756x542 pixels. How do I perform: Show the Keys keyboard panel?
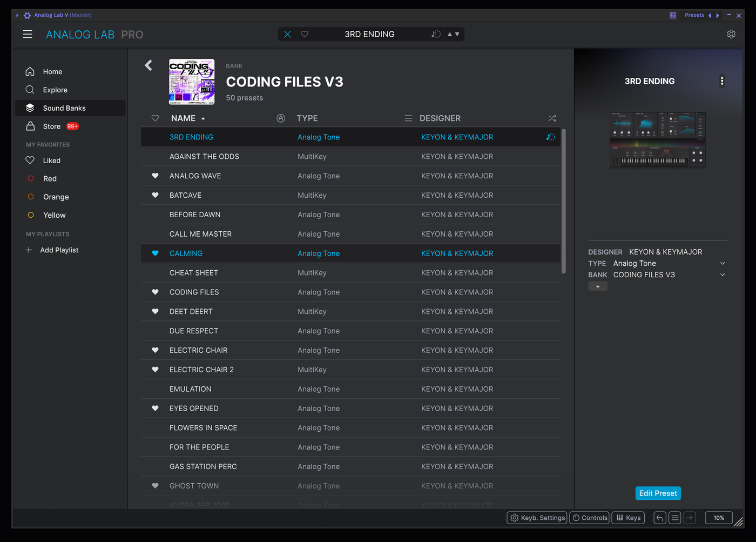[629, 518]
